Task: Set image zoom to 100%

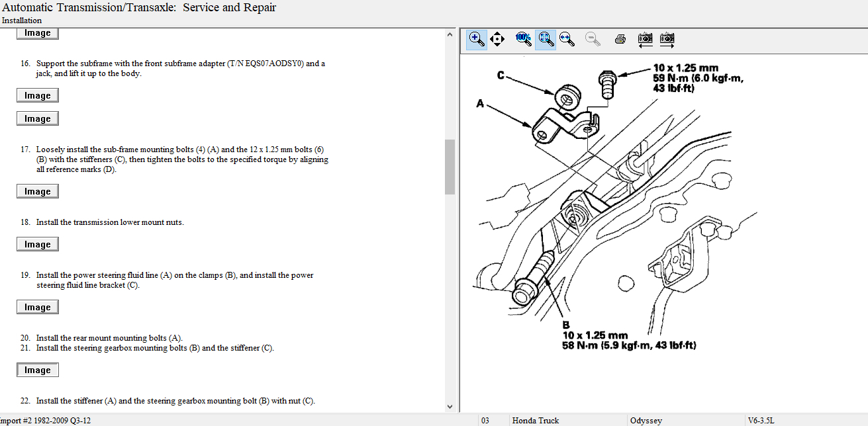Action: click(x=523, y=38)
